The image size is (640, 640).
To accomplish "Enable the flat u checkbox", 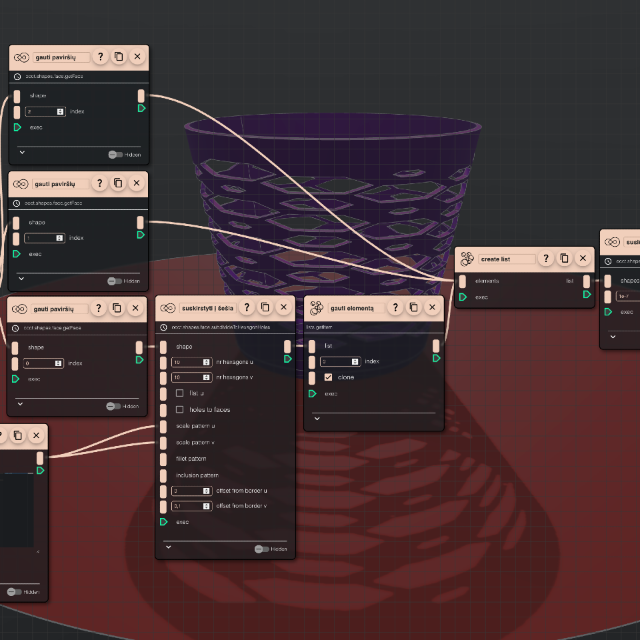I will (180, 393).
